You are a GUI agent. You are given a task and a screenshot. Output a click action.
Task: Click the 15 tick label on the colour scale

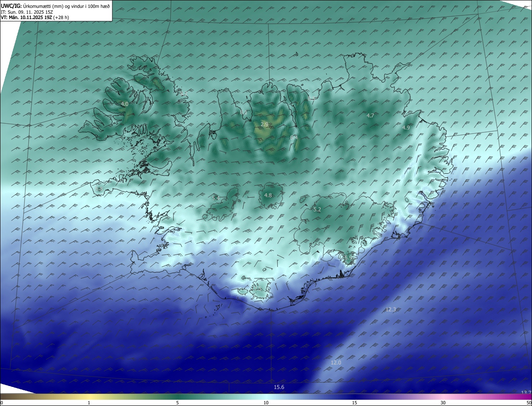click(355, 403)
